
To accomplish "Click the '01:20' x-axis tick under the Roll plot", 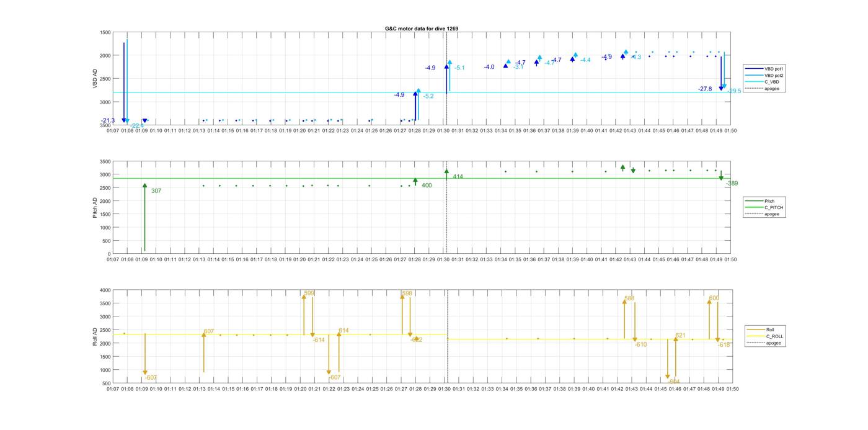I will coord(299,389).
